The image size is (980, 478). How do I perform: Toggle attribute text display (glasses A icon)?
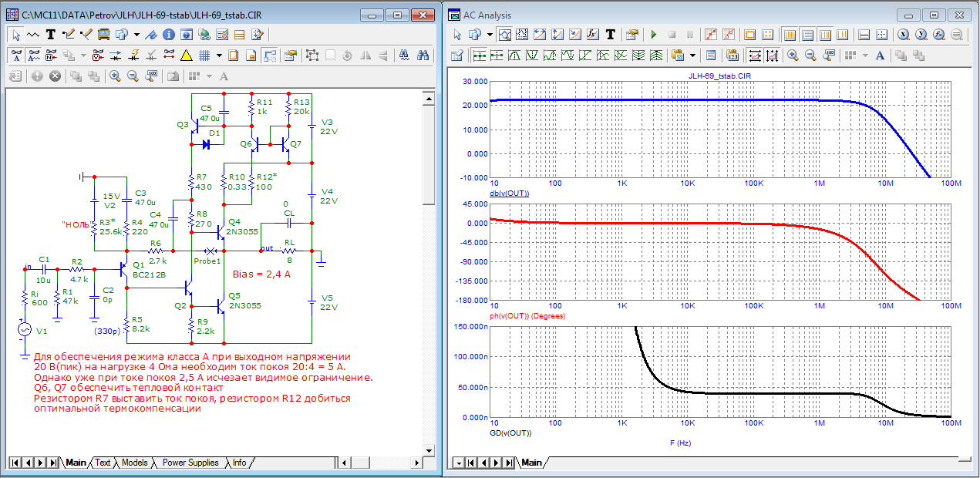tap(17, 56)
